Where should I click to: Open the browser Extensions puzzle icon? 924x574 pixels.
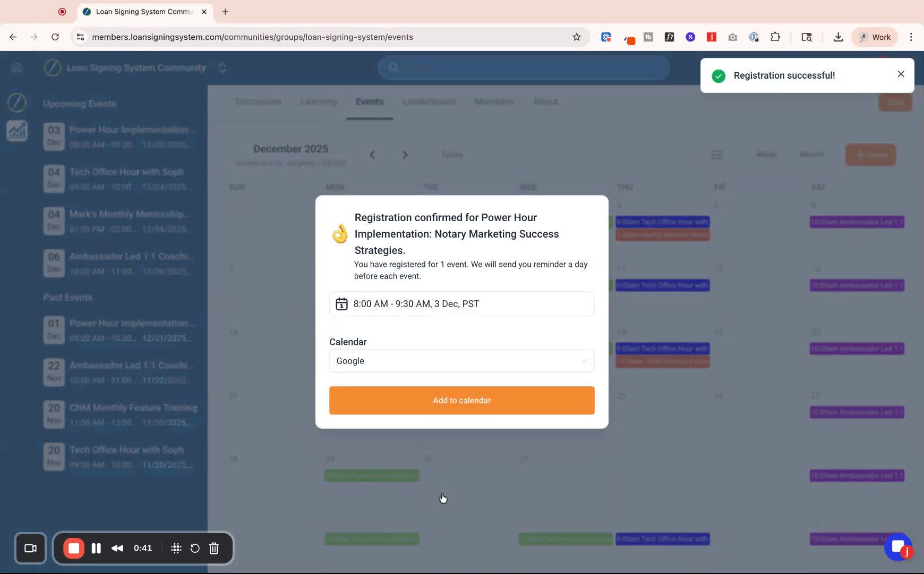coord(775,37)
